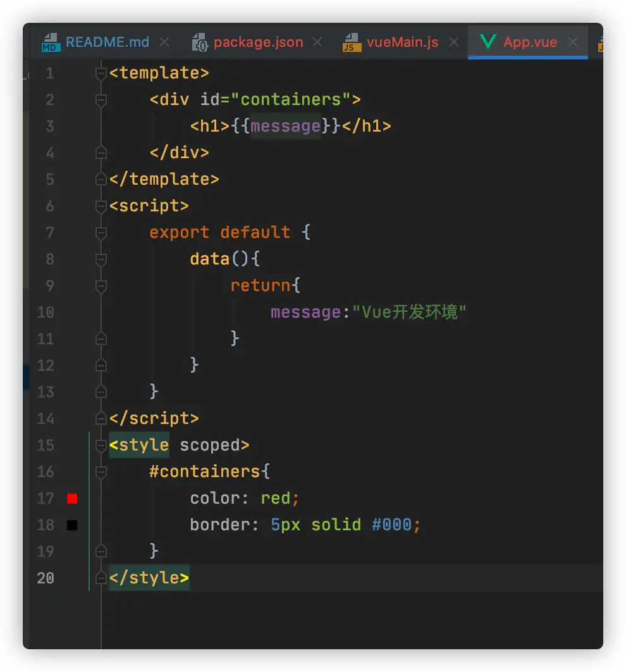Image resolution: width=626 pixels, height=672 pixels.
Task: Collapse the export default block on line 7
Action: [101, 233]
